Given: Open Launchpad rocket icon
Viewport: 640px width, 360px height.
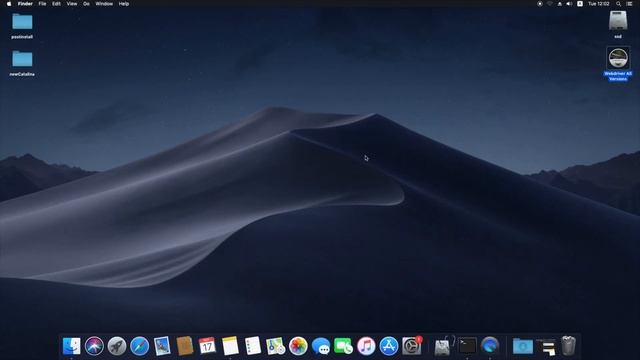Looking at the screenshot, I should tap(117, 346).
